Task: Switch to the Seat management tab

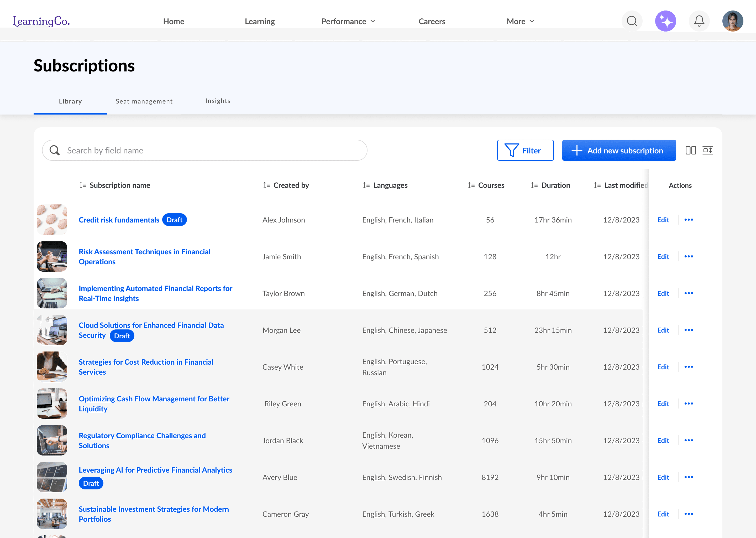Action: (144, 101)
